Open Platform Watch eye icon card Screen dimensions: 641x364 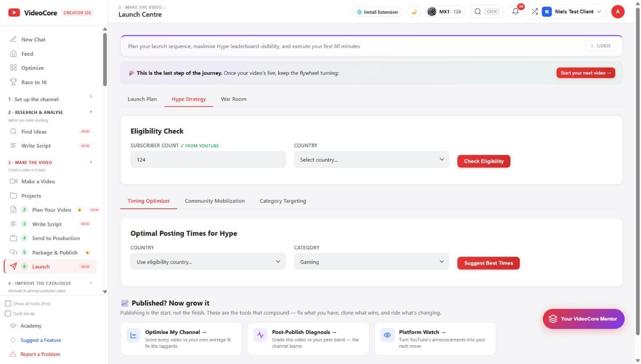coord(435,338)
